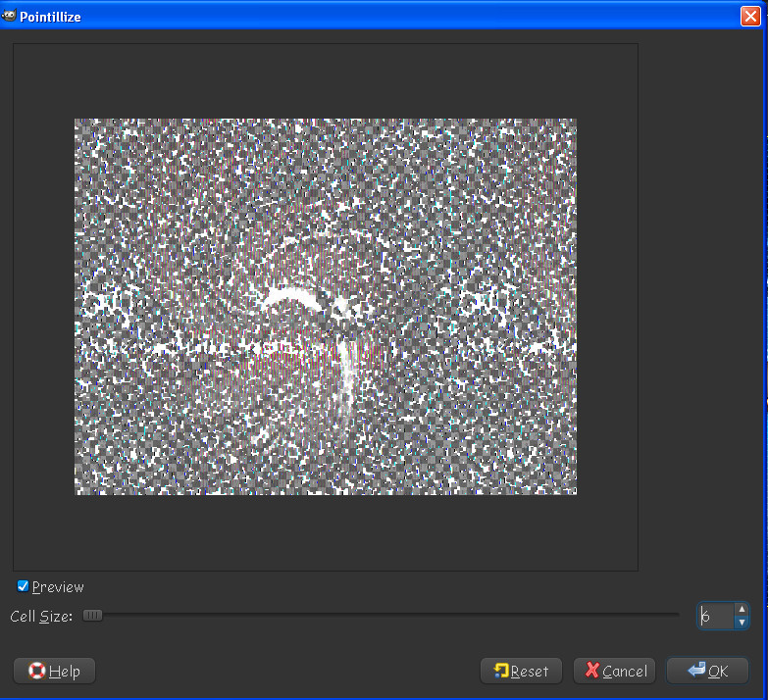Viewport: 768px width, 700px height.
Task: Click the Pointillize title bar text
Action: (x=51, y=17)
